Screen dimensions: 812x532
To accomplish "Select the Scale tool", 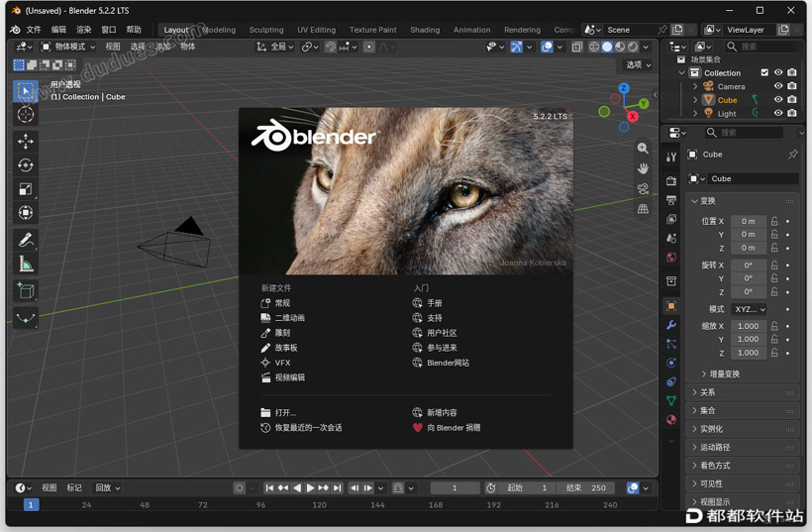I will (25, 189).
